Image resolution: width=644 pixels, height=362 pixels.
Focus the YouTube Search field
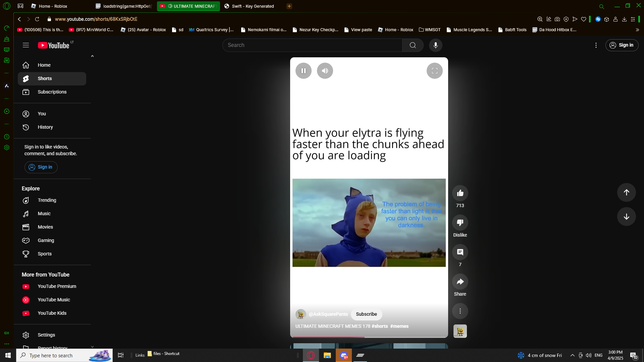pos(312,45)
